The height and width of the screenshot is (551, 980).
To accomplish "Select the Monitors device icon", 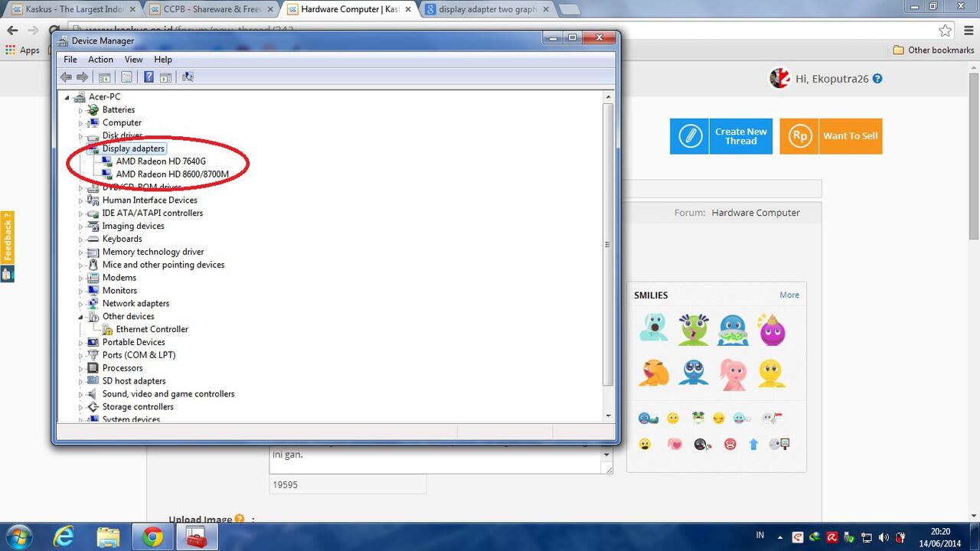I will click(x=93, y=290).
